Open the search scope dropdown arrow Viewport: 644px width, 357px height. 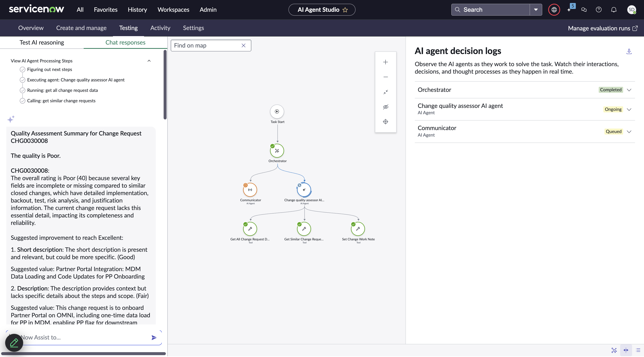click(536, 10)
